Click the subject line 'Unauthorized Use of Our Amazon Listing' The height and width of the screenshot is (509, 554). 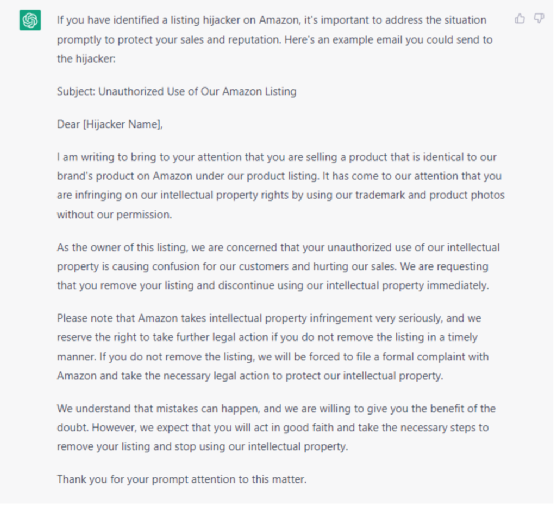coord(197,91)
